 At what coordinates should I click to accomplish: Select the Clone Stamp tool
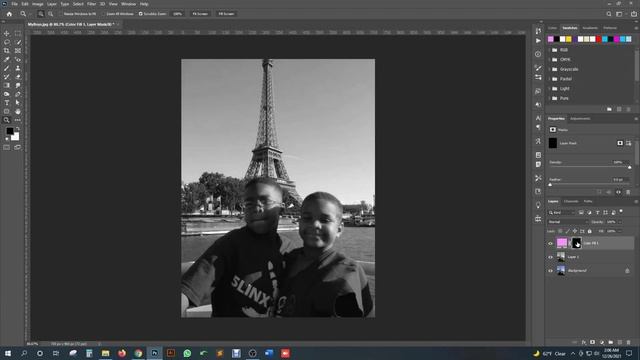tap(18, 68)
